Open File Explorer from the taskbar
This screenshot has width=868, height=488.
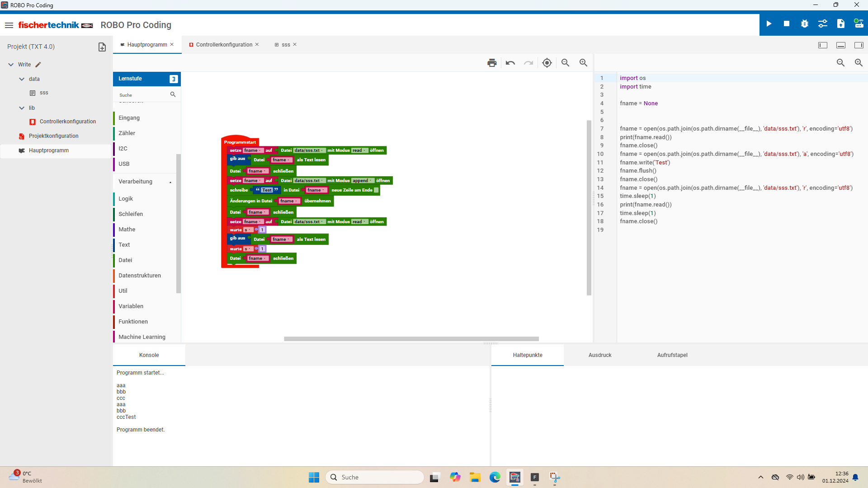point(475,477)
